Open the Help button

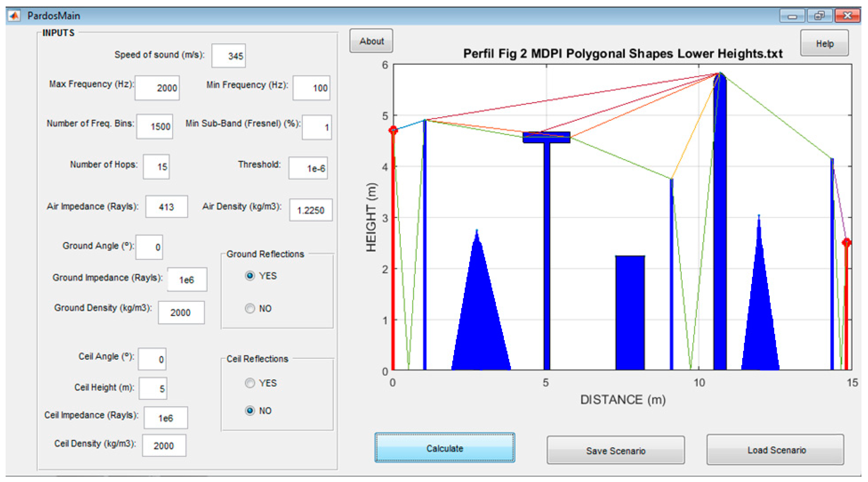pos(824,43)
